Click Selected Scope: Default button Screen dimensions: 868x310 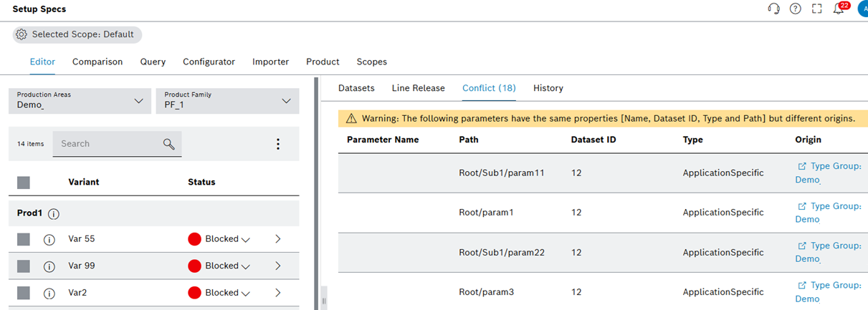click(x=77, y=34)
